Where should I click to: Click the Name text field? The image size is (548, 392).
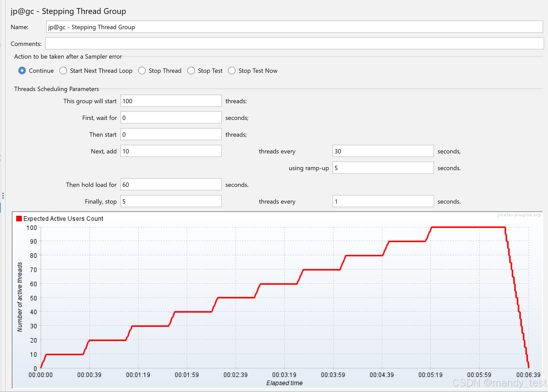294,27
